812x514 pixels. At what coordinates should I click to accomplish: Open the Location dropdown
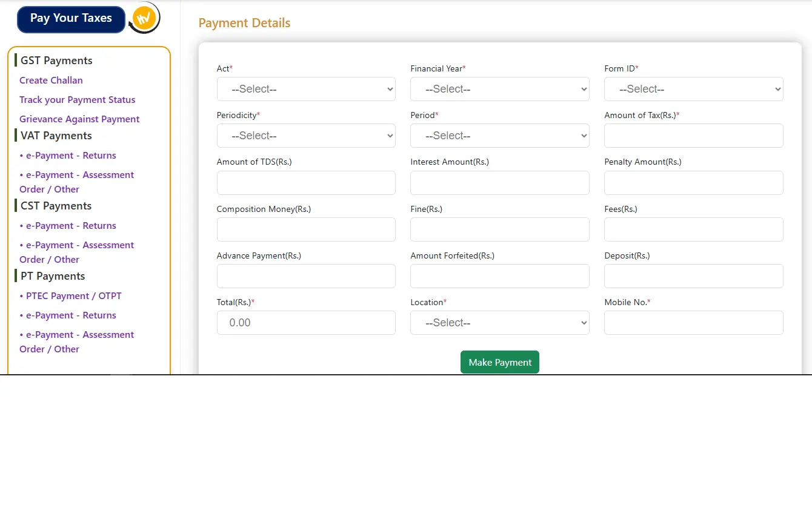click(499, 323)
